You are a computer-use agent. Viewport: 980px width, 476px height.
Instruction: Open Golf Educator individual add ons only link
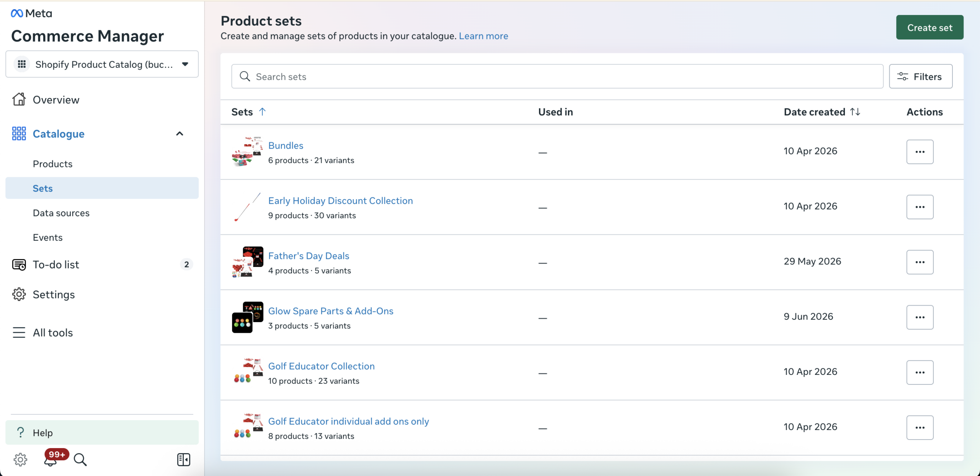click(x=348, y=421)
